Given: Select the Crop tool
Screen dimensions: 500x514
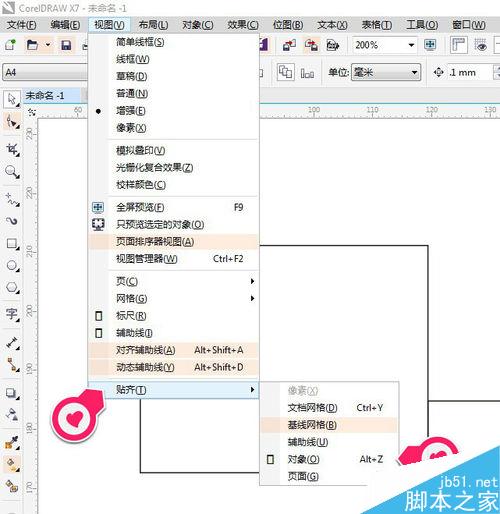Looking at the screenshot, I should click(x=12, y=149).
